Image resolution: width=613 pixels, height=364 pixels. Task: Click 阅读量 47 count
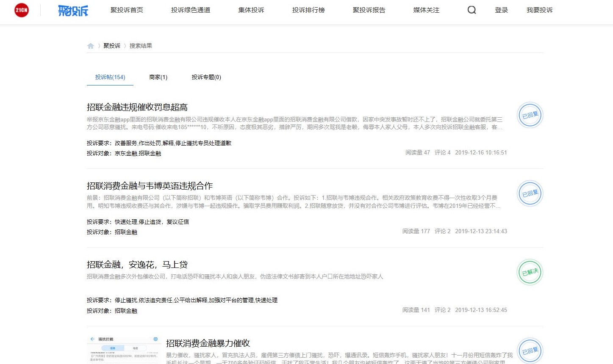pyautogui.click(x=418, y=152)
